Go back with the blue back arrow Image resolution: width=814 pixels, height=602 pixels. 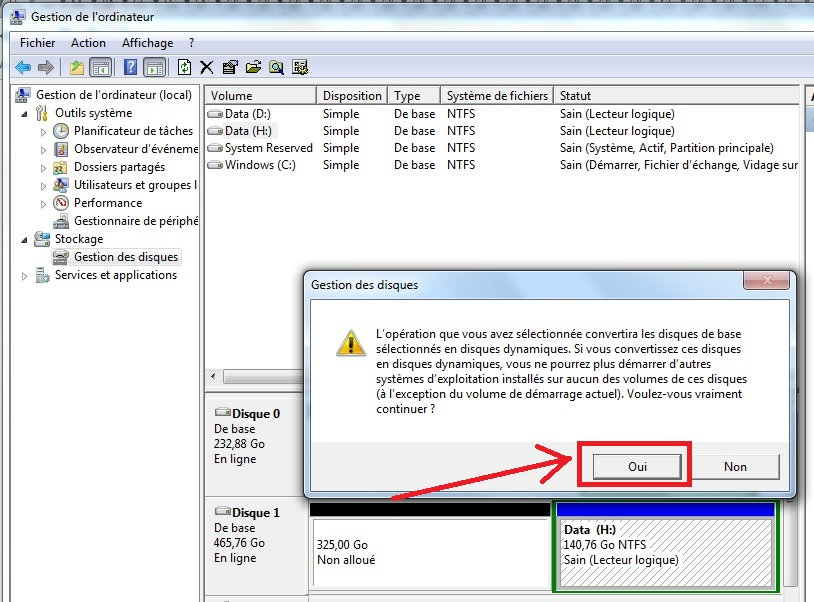point(23,67)
